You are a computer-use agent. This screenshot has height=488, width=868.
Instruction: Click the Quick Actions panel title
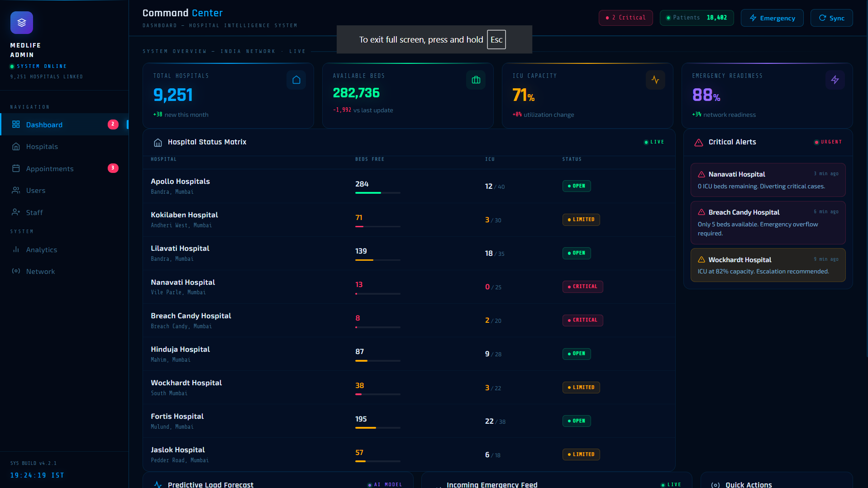click(x=749, y=484)
